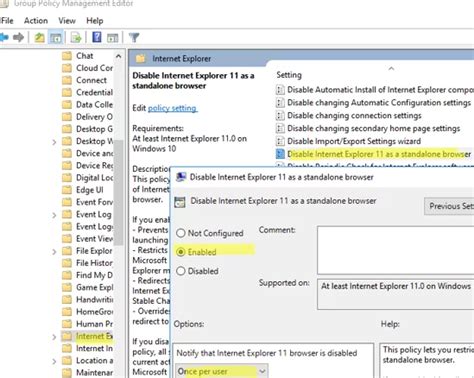Select the Event Forwarding tree item
The width and height of the screenshot is (474, 378).
click(94, 202)
